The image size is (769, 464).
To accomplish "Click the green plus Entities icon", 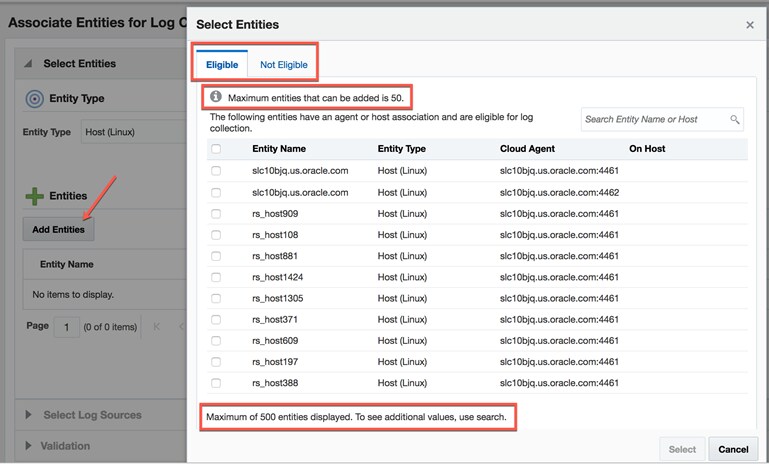I will pos(33,197).
